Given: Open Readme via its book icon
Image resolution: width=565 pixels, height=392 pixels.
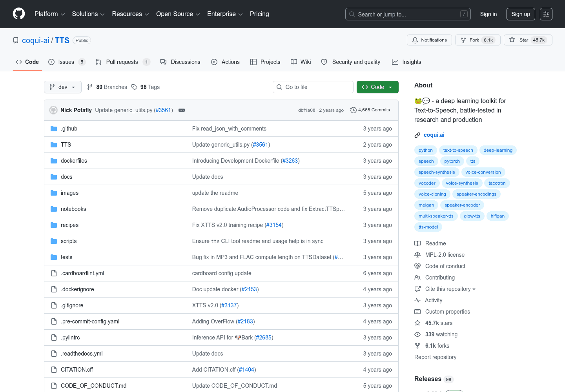Looking at the screenshot, I should click(417, 243).
